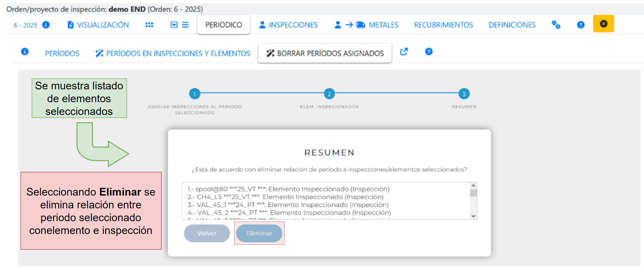
Task: Switch to the VISUALIZACIÓN tab
Action: (x=98, y=25)
